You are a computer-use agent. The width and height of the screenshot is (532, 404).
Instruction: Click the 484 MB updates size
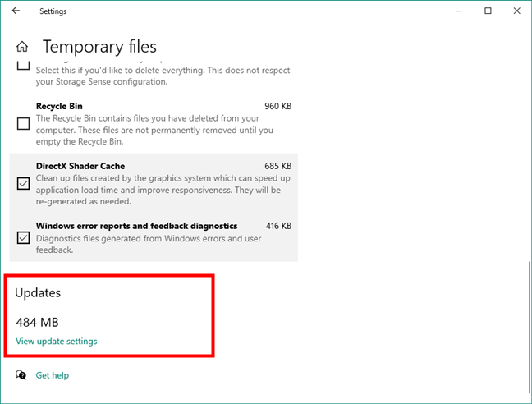coord(37,322)
